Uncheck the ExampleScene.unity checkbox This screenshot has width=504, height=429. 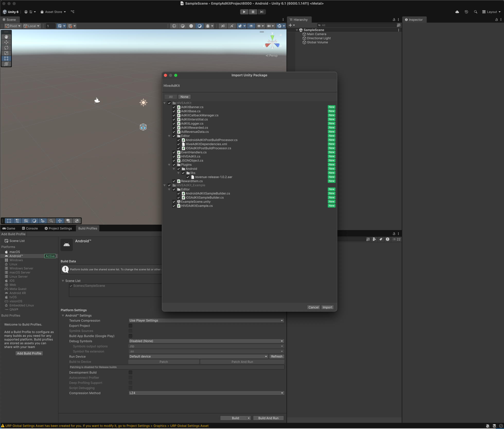pos(174,202)
